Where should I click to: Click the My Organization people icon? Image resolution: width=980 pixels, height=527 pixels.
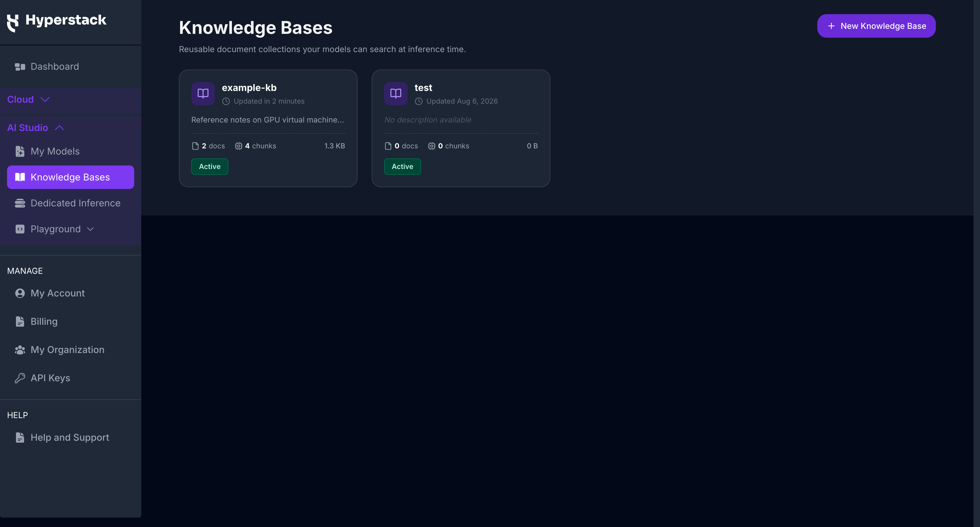click(x=20, y=350)
